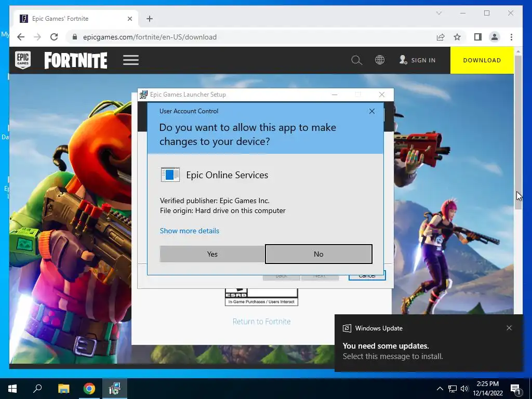Click SIGN IN on Fortnite site

(x=417, y=60)
